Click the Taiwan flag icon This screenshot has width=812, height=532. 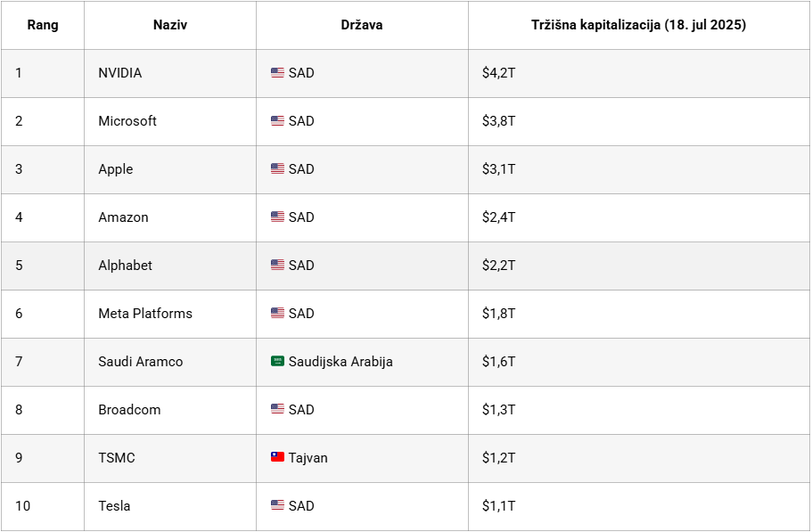coord(277,458)
